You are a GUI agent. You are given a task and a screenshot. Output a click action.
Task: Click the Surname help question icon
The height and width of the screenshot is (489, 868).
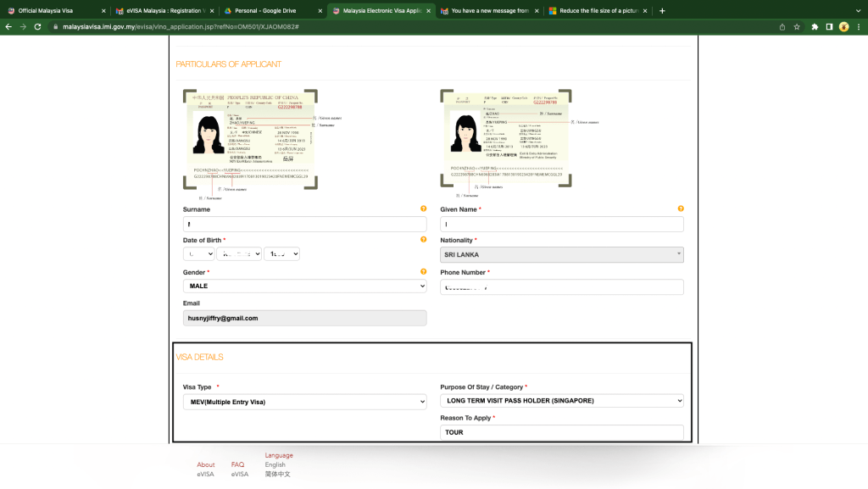coord(424,208)
